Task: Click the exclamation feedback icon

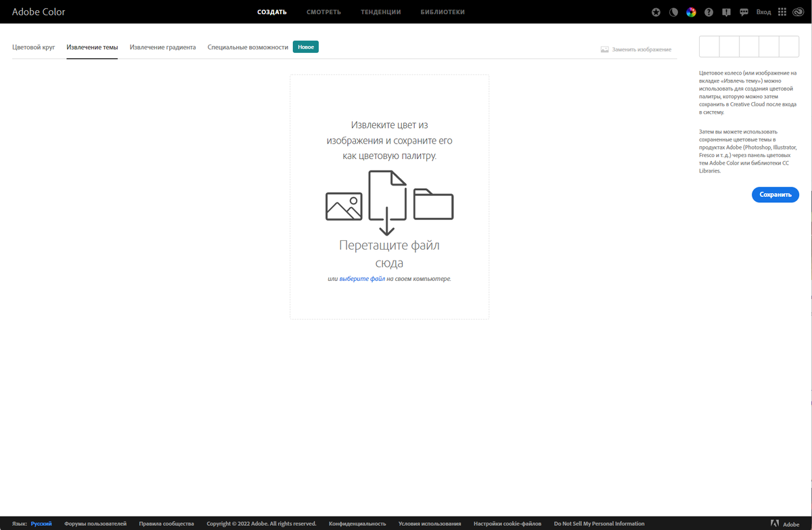Action: click(x=726, y=12)
